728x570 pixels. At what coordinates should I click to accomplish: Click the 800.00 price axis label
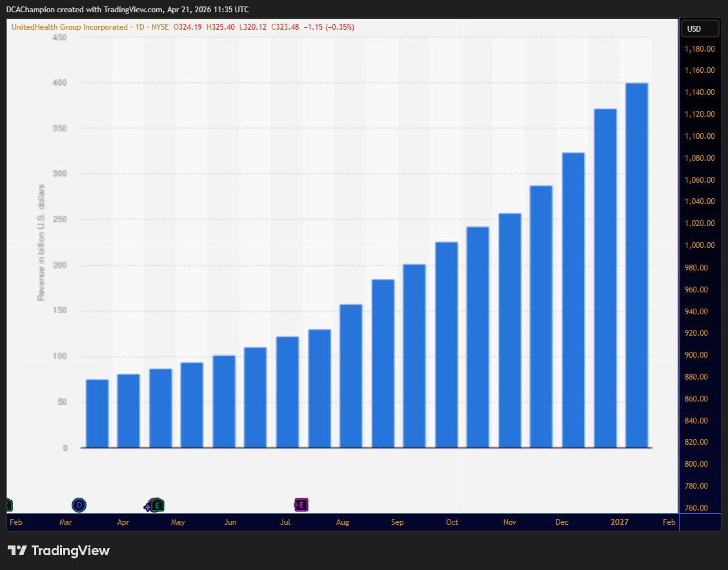696,463
